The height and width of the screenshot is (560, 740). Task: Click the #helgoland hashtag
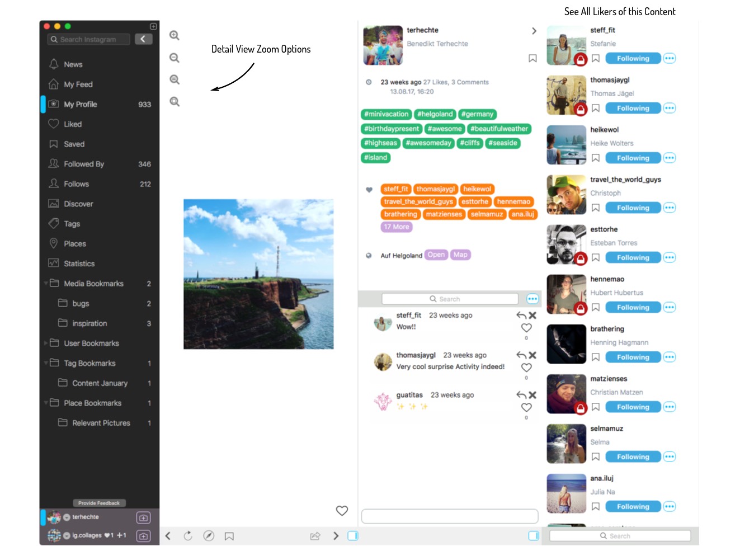tap(435, 114)
